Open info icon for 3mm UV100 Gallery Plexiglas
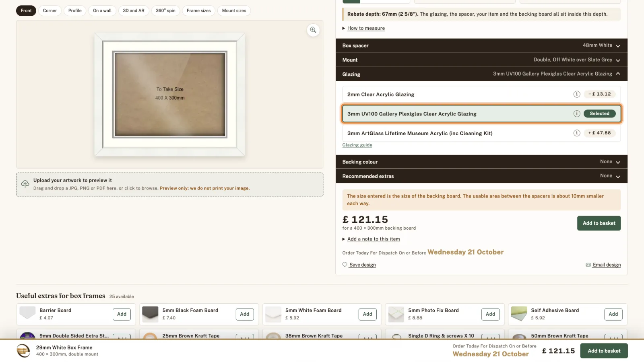Image resolution: width=644 pixels, height=362 pixels. click(577, 114)
